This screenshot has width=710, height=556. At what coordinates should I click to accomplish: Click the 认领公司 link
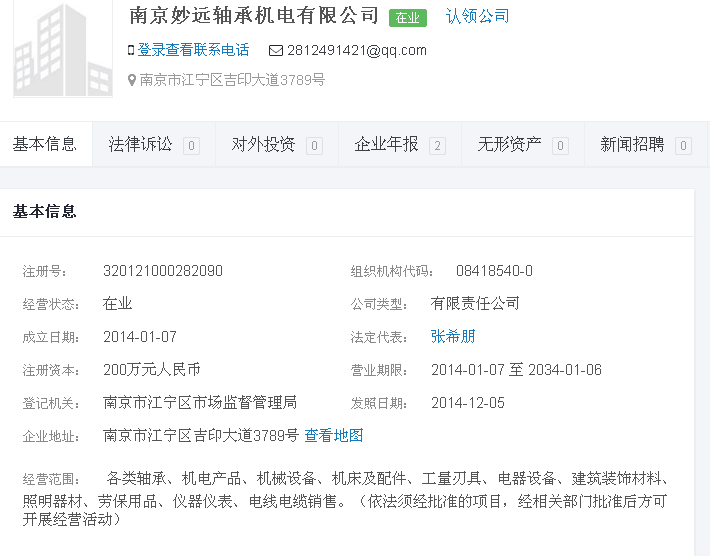[477, 16]
